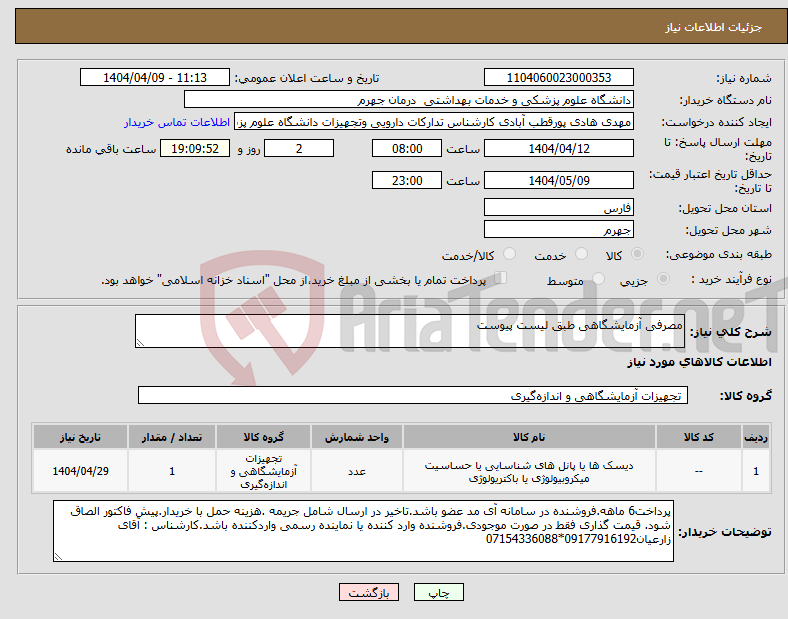Click the remaining days field showing 2
Image resolution: width=788 pixels, height=619 pixels.
pyautogui.click(x=299, y=148)
